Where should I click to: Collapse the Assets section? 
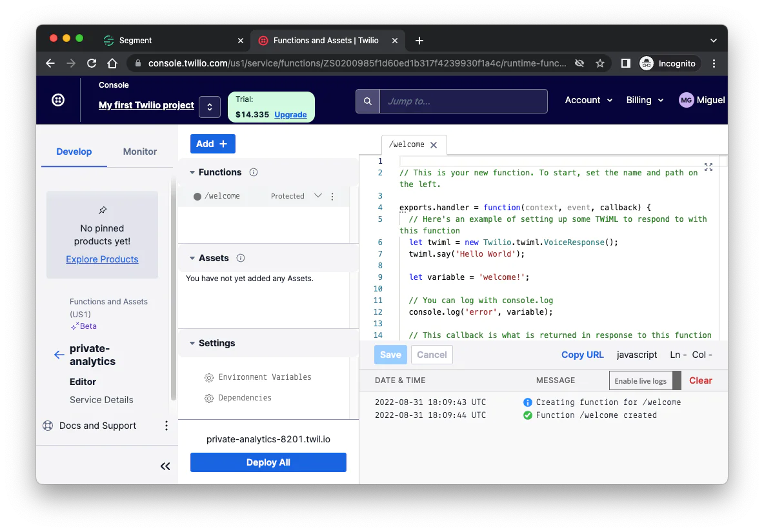[x=190, y=258]
